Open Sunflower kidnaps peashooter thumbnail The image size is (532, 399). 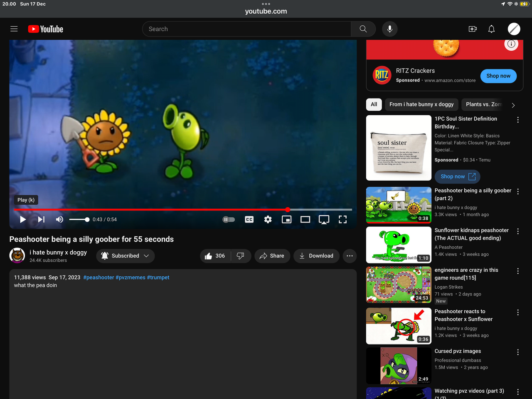coord(399,245)
